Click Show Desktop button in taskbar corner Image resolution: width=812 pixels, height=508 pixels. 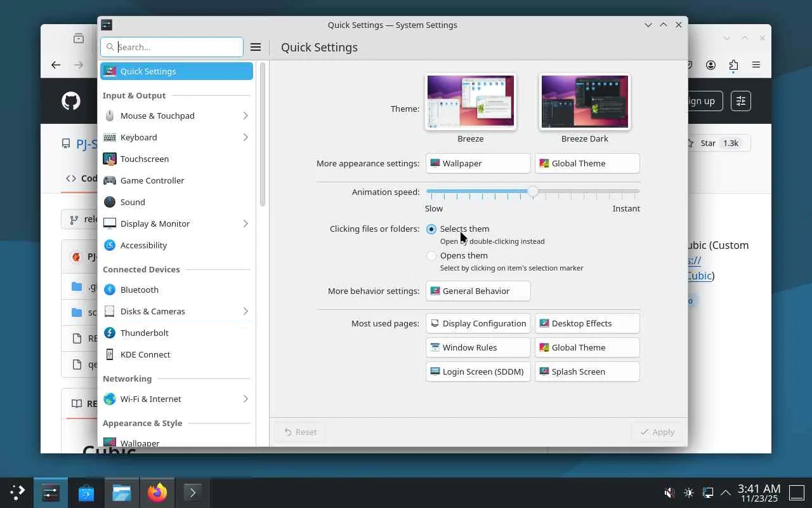tap(796, 492)
